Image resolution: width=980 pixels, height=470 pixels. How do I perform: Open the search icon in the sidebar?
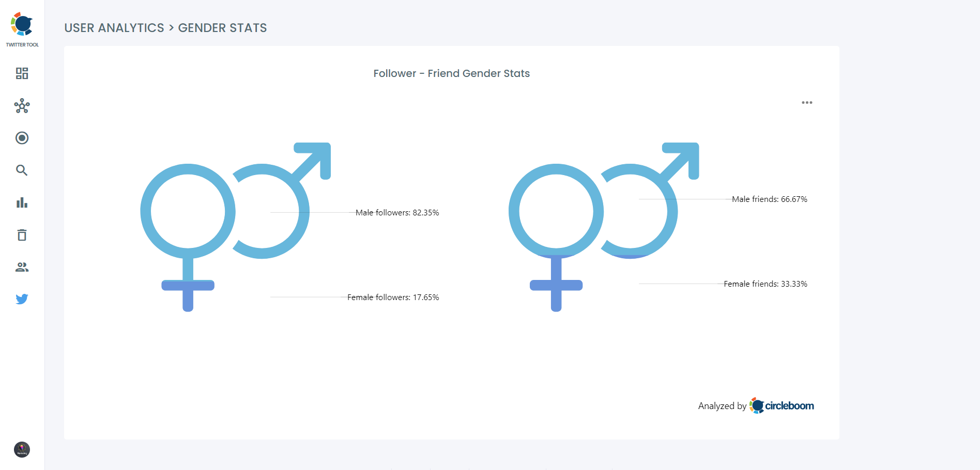(x=22, y=170)
